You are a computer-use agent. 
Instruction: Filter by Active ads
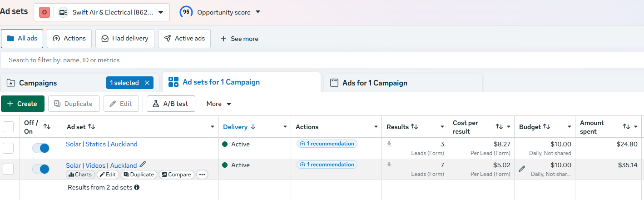coord(184,39)
